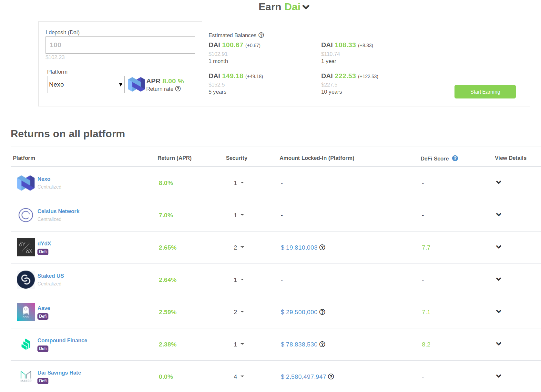Click the Nexo logo beside APR
This screenshot has height=392, width=541.
click(x=136, y=84)
